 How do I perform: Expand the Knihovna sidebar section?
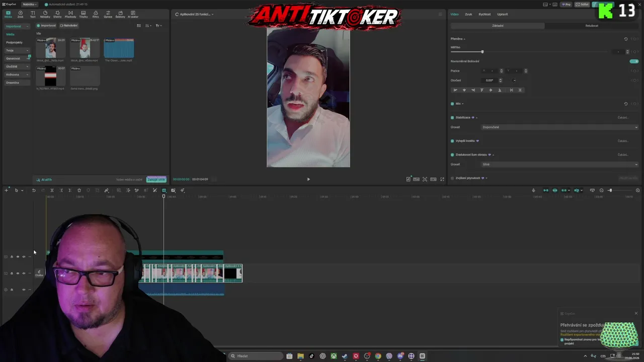[x=17, y=74]
